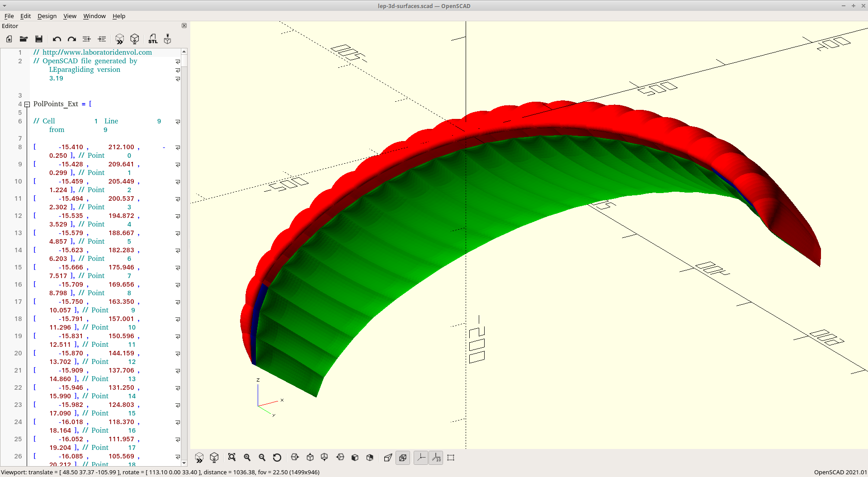Click the Render icon in editor toolbar
This screenshot has height=477, width=868.
point(135,39)
